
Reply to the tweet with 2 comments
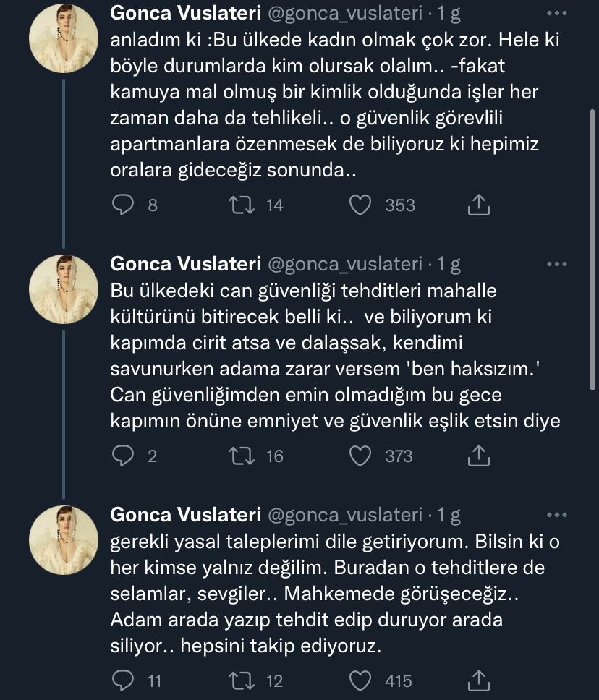pyautogui.click(x=123, y=456)
